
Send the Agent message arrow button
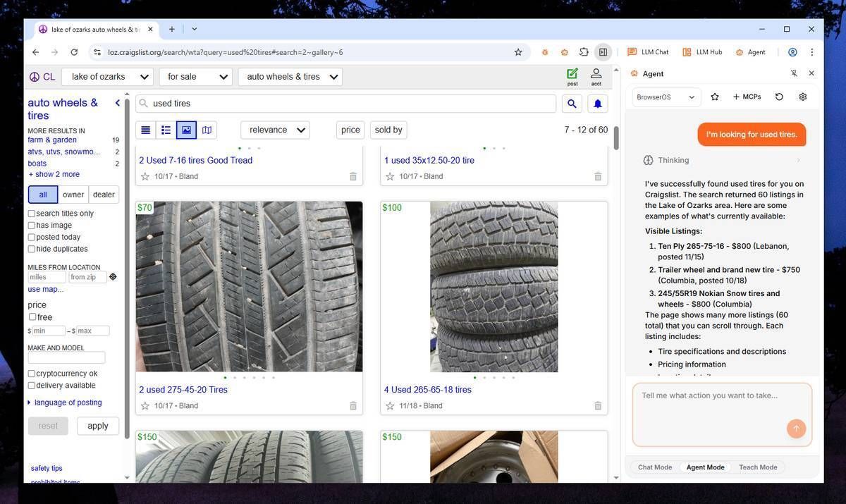796,429
